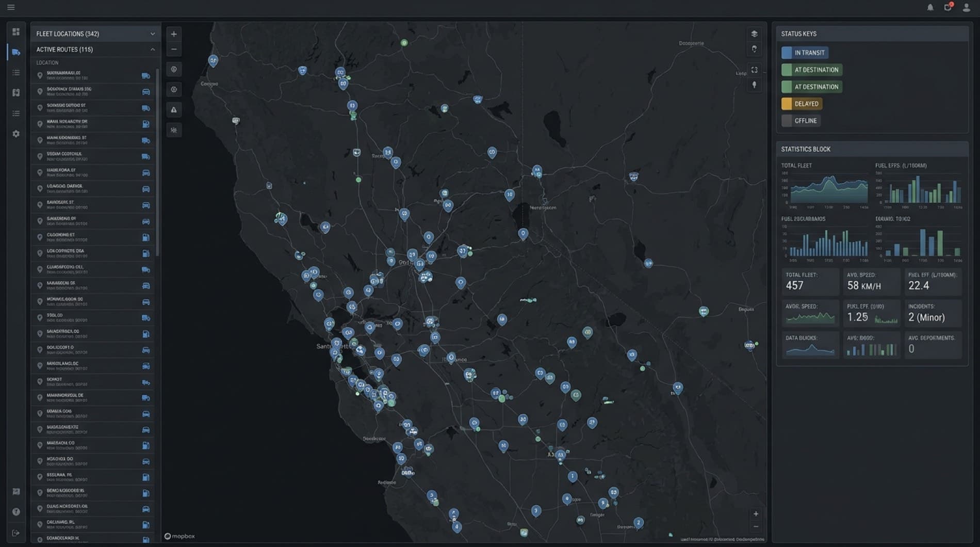Show alerts with the warning triangle control
The image size is (980, 547).
point(174,110)
